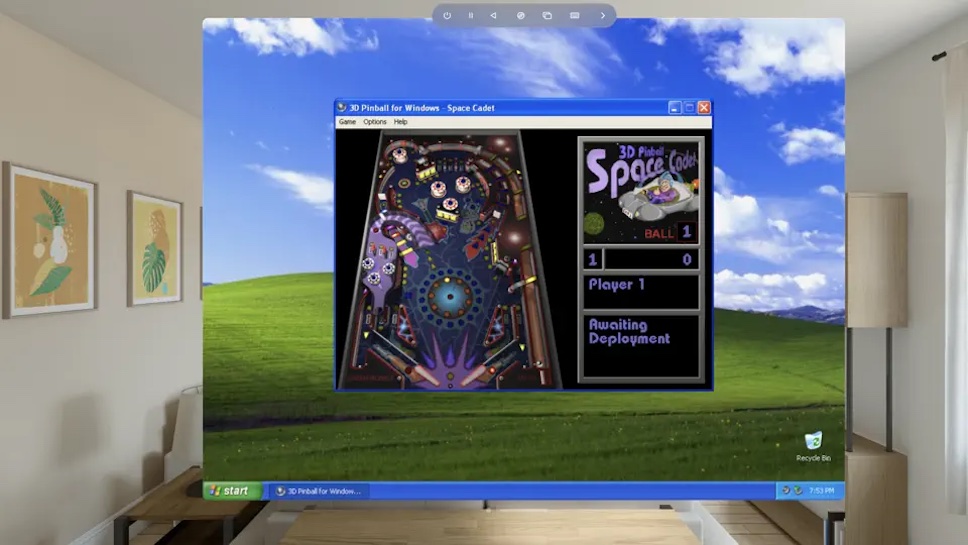The image size is (968, 545).
Task: Click the first system tray notification icon
Action: coord(786,491)
